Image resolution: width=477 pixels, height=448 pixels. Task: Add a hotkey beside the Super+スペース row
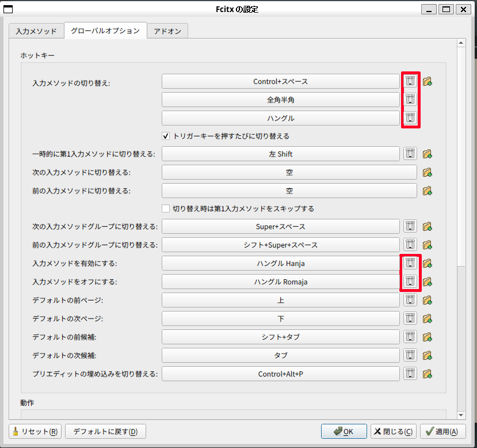428,226
